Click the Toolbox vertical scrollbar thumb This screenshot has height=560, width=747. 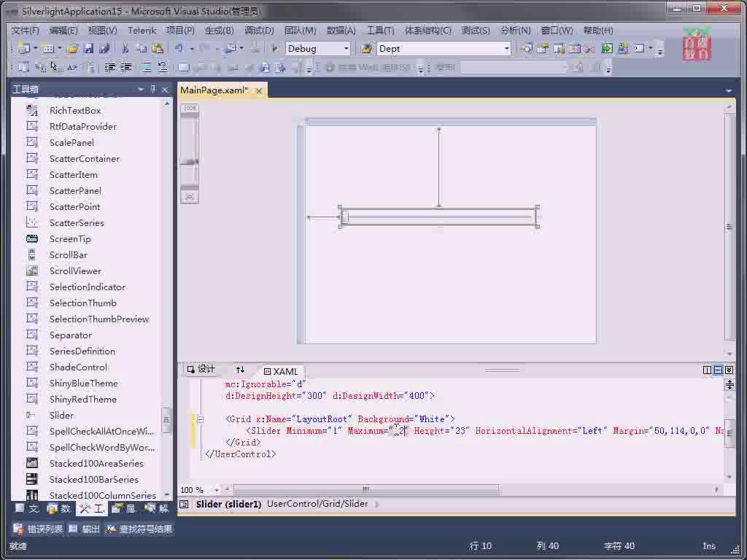tap(166, 420)
